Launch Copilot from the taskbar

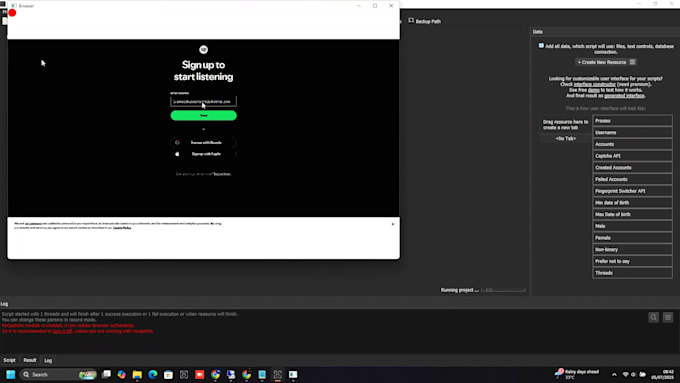tap(121, 374)
